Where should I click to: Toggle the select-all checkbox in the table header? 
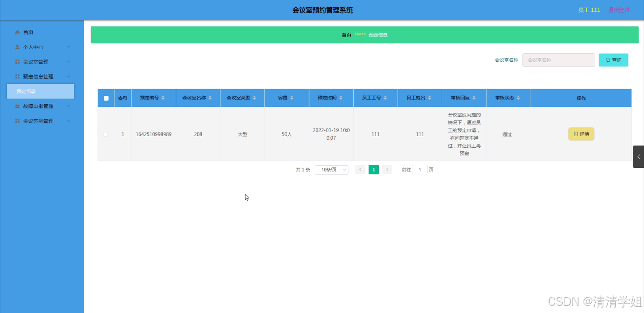click(x=106, y=98)
